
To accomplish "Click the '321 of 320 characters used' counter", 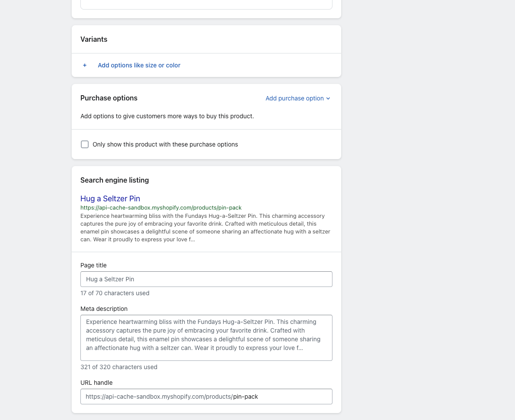I will [119, 367].
